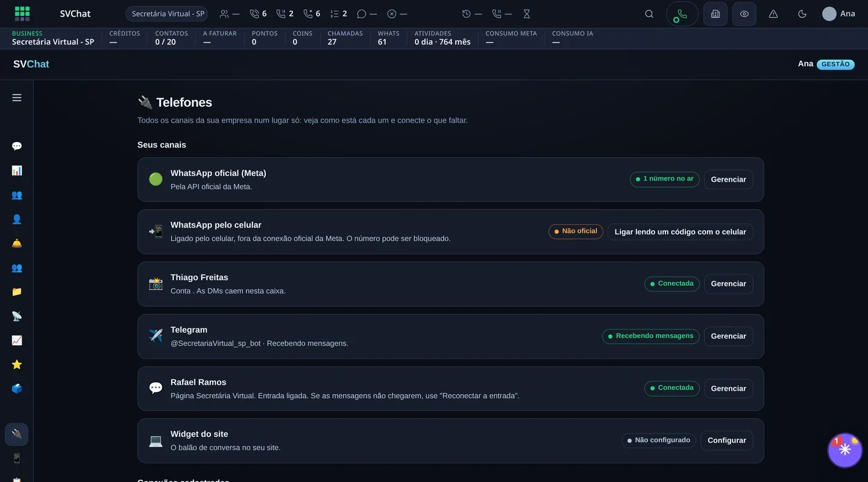Viewport: 868px width, 482px height.
Task: Click the 'Seus canais' heading
Action: pos(162,145)
